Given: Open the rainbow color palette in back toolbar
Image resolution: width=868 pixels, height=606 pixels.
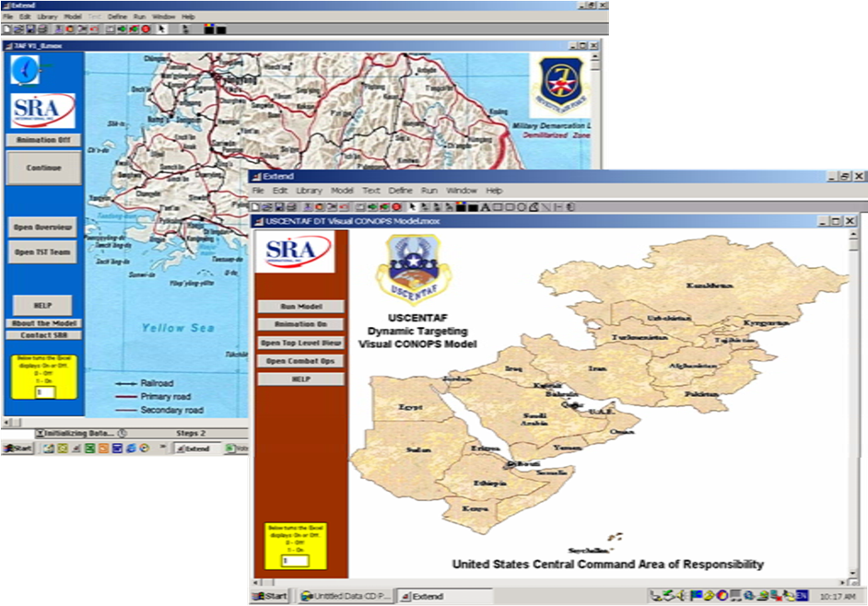Looking at the screenshot, I should [209, 29].
